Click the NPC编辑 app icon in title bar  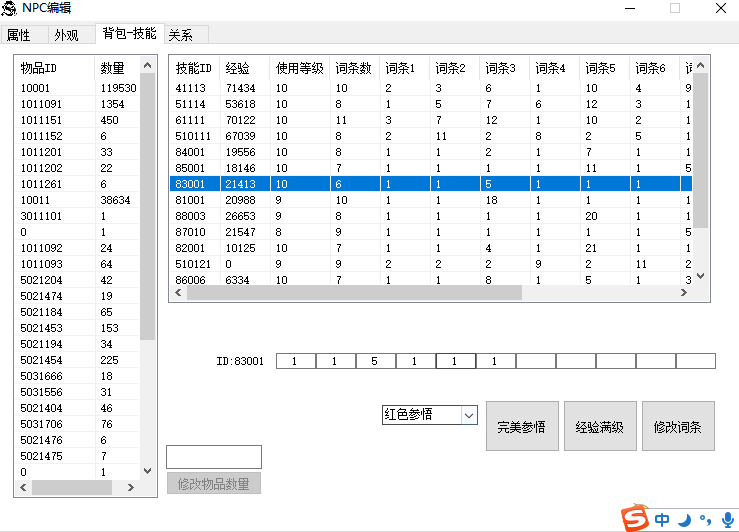(9, 8)
